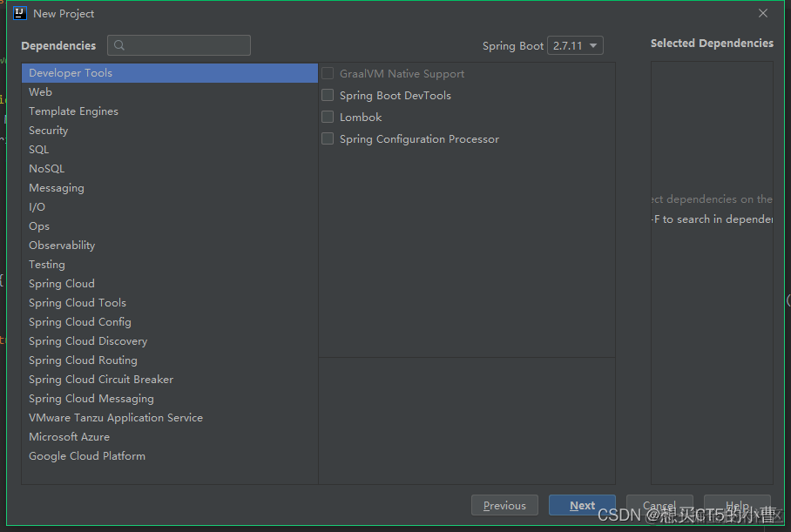The image size is (791, 532).
Task: Select Spring Cloud Config category
Action: point(170,322)
